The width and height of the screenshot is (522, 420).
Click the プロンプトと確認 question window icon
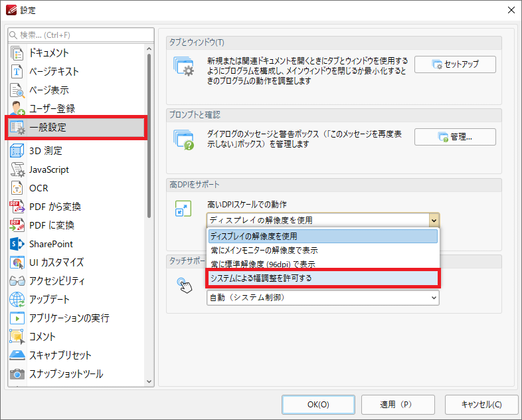pyautogui.click(x=184, y=140)
